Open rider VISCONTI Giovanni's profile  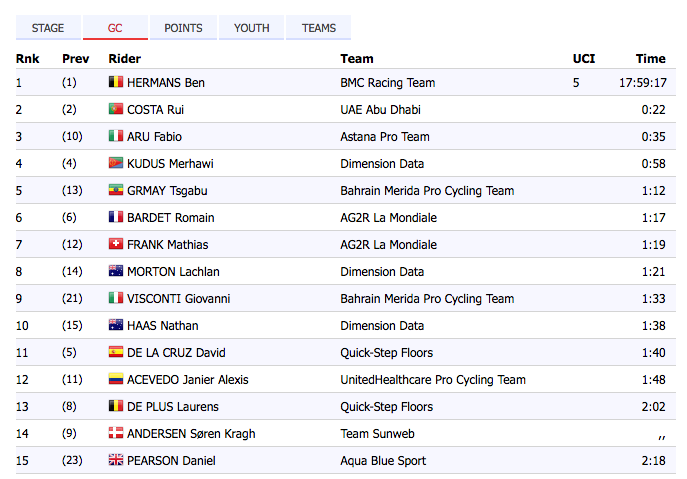[x=177, y=299]
